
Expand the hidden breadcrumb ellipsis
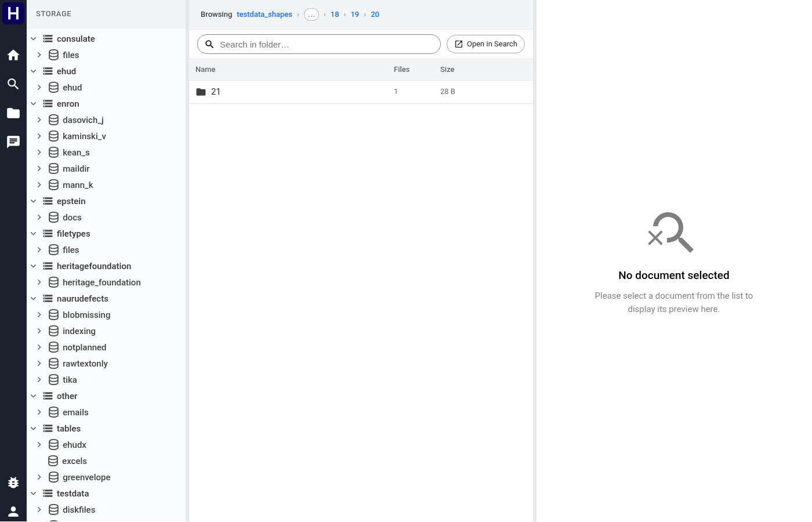pyautogui.click(x=311, y=14)
